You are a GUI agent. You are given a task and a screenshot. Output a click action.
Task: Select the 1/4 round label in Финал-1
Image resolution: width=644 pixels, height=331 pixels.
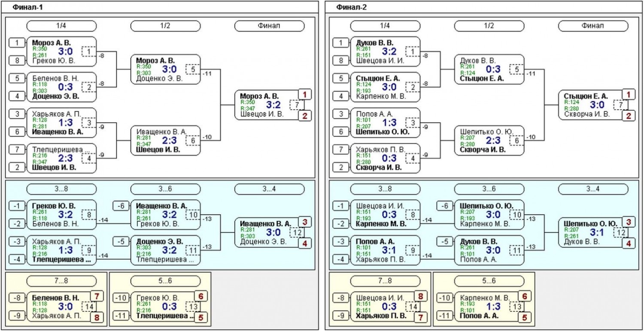coord(61,26)
